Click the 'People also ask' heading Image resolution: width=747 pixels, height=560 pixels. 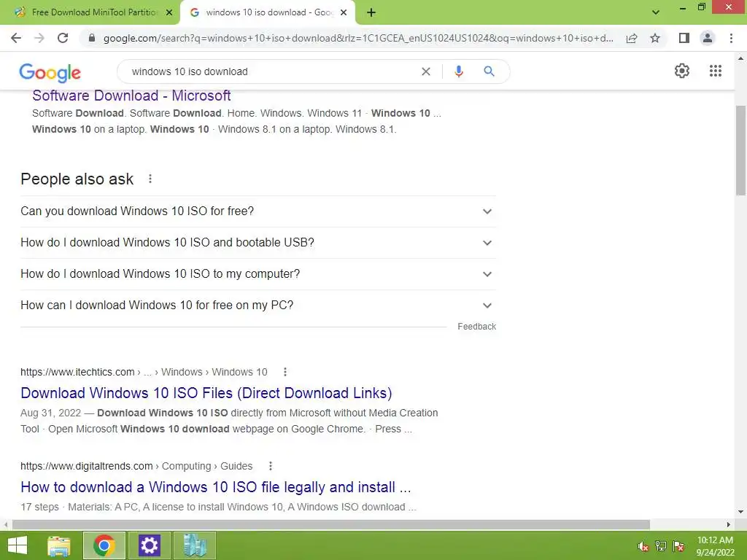(77, 179)
